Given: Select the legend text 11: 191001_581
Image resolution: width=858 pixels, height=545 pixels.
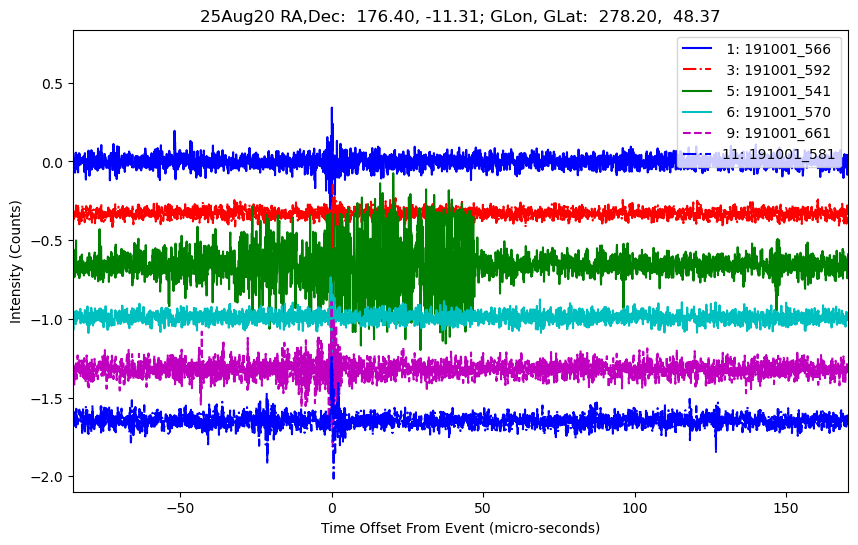Looking at the screenshot, I should (x=781, y=154).
